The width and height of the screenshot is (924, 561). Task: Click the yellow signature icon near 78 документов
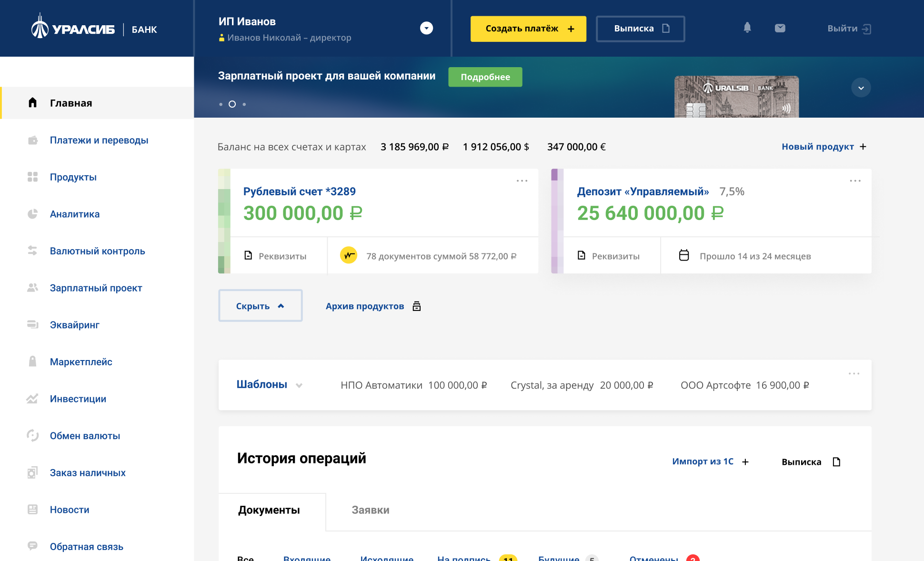point(349,255)
